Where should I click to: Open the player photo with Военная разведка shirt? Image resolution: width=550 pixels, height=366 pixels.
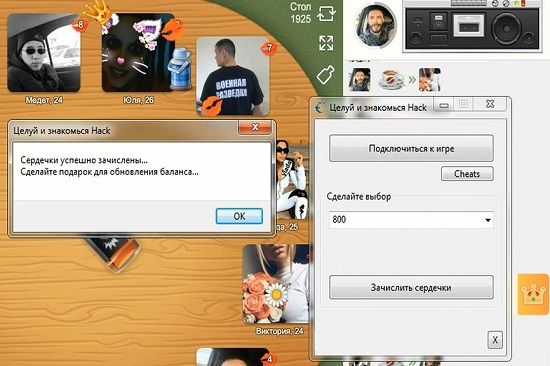[233, 76]
